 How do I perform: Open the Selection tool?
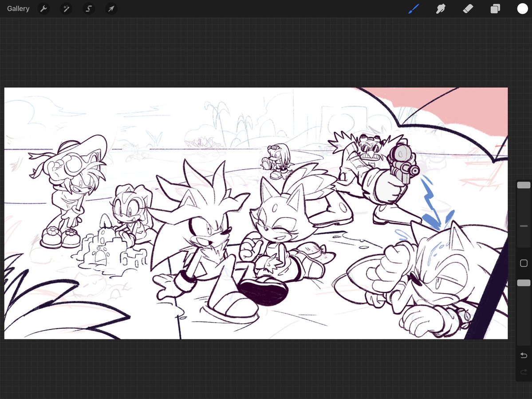click(89, 8)
